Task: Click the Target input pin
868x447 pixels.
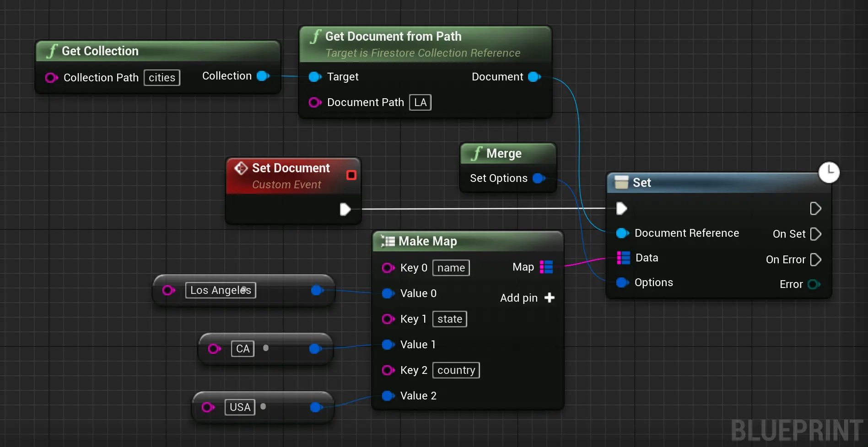Action: pyautogui.click(x=315, y=77)
